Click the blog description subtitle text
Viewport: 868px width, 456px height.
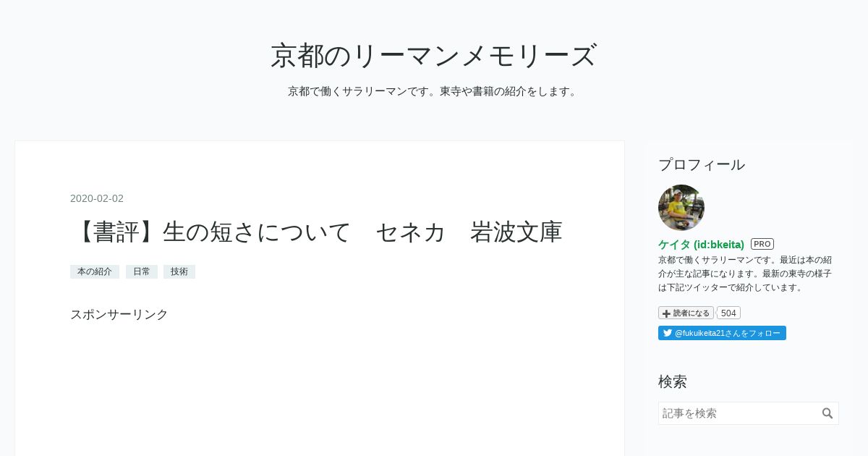click(434, 91)
